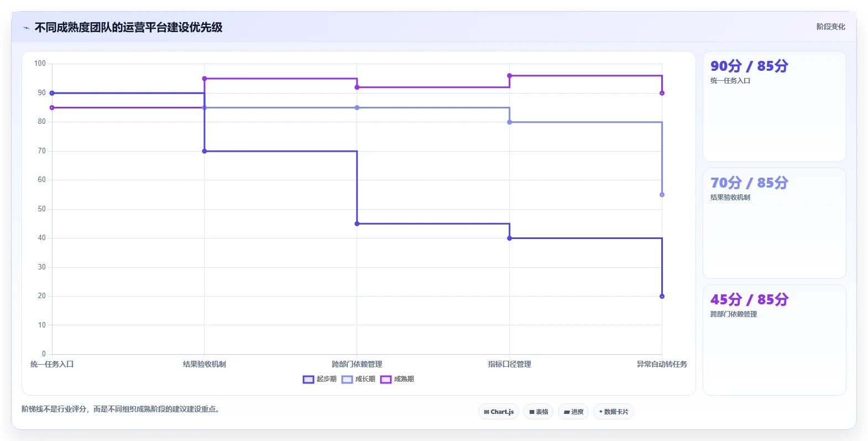868x441 pixels.
Task: Click the 异常自动转任务 x-axis label
Action: pos(662,364)
